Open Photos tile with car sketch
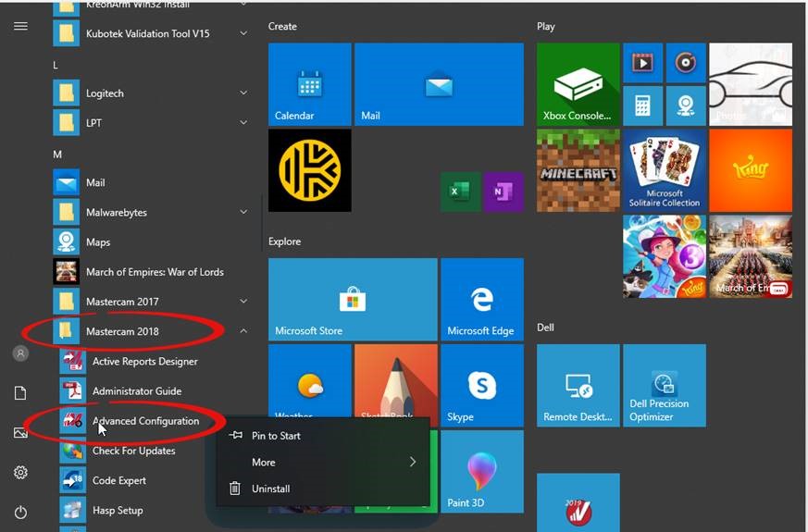 click(751, 84)
